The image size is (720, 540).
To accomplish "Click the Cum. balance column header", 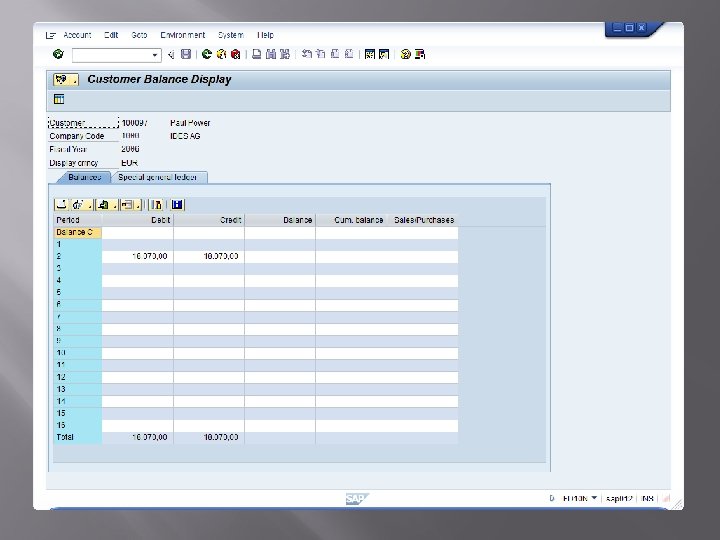I will point(352,220).
